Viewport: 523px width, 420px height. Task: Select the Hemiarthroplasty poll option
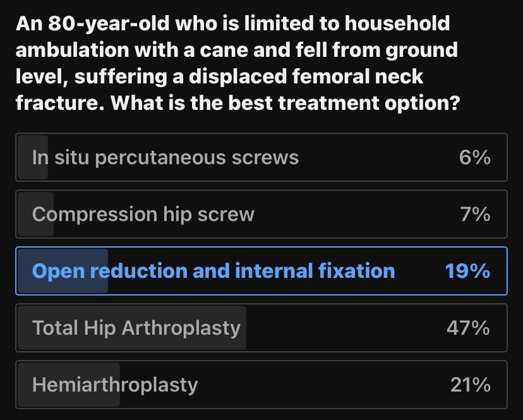coord(115,385)
